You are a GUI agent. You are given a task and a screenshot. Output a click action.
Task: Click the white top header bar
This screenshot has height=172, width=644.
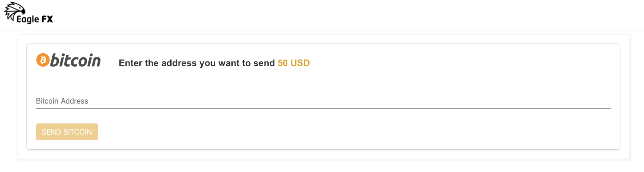(x=322, y=15)
